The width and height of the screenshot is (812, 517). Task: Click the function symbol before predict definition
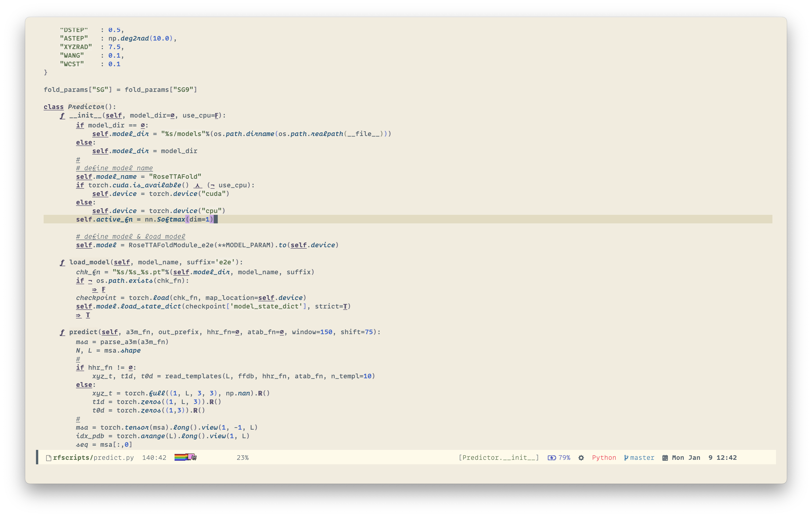(x=62, y=332)
